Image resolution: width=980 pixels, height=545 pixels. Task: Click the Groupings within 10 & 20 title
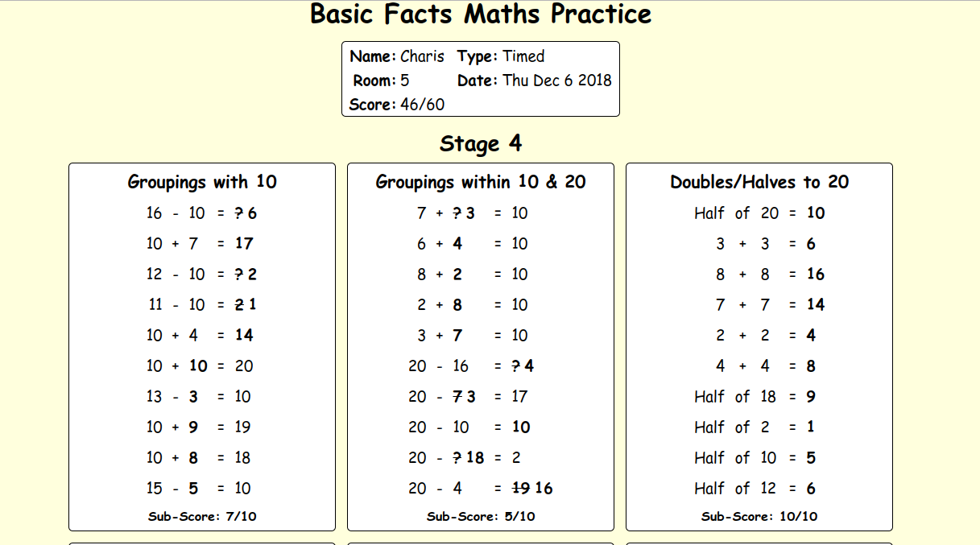[x=481, y=182]
